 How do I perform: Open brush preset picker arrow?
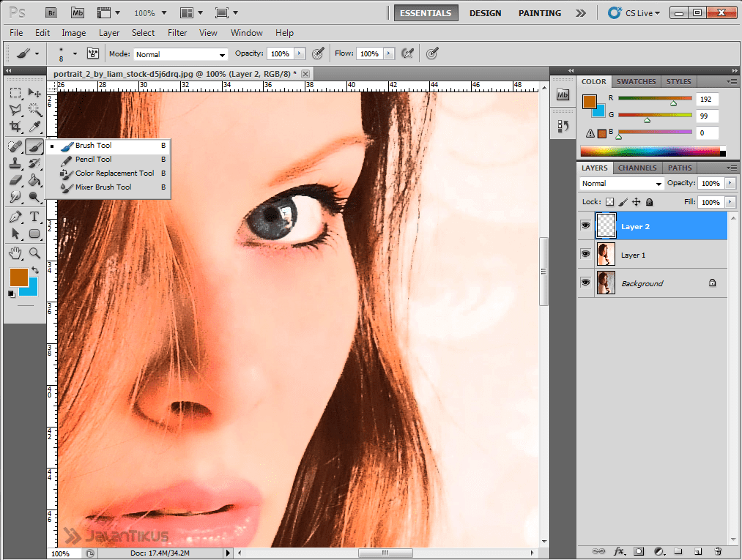tap(75, 54)
